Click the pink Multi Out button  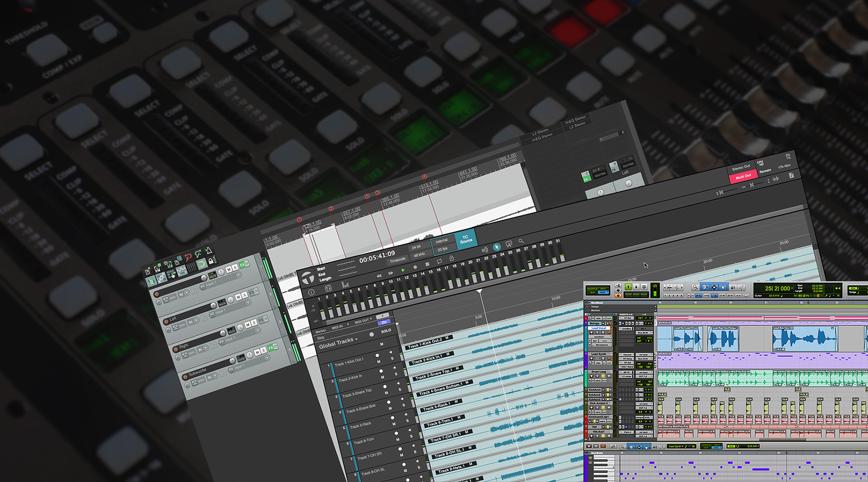[x=743, y=176]
